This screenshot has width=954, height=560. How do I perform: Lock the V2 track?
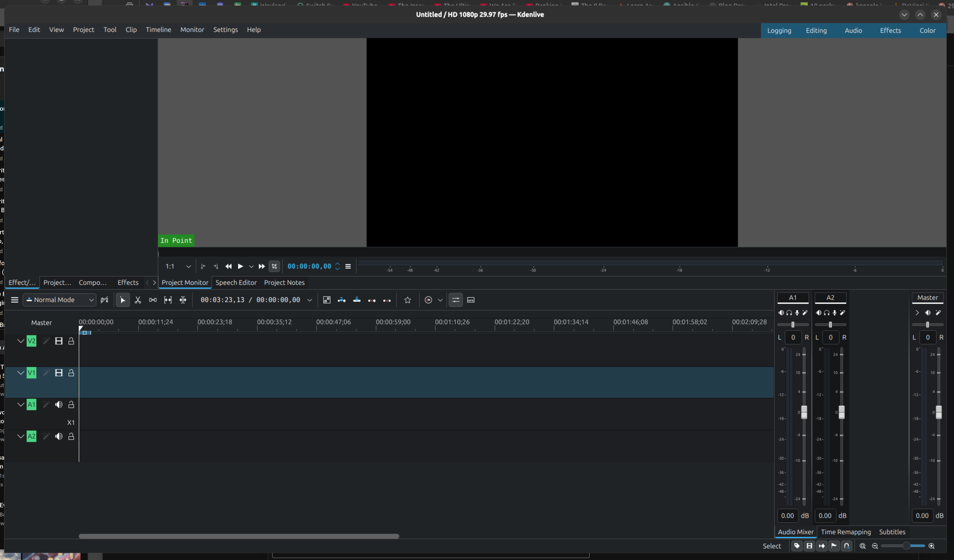pyautogui.click(x=71, y=341)
